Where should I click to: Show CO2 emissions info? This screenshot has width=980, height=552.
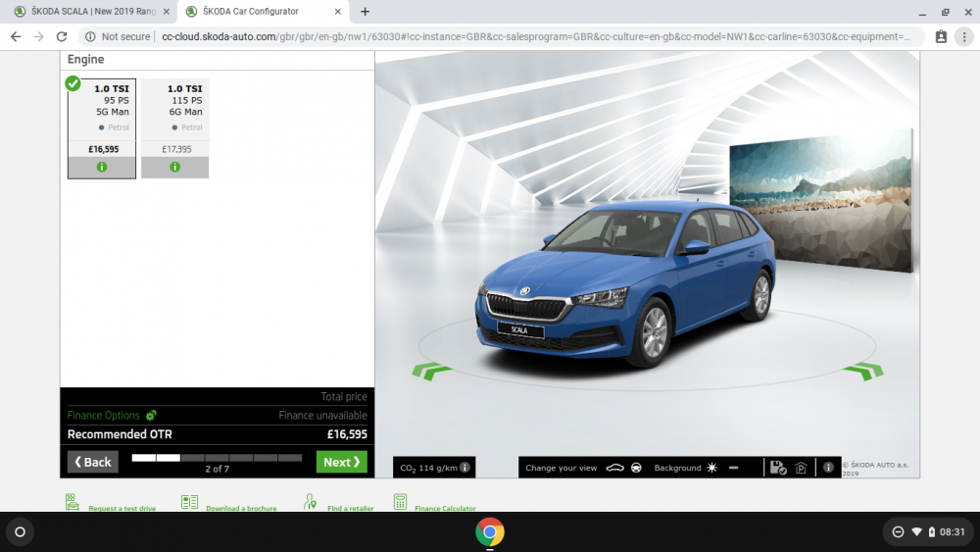[465, 467]
